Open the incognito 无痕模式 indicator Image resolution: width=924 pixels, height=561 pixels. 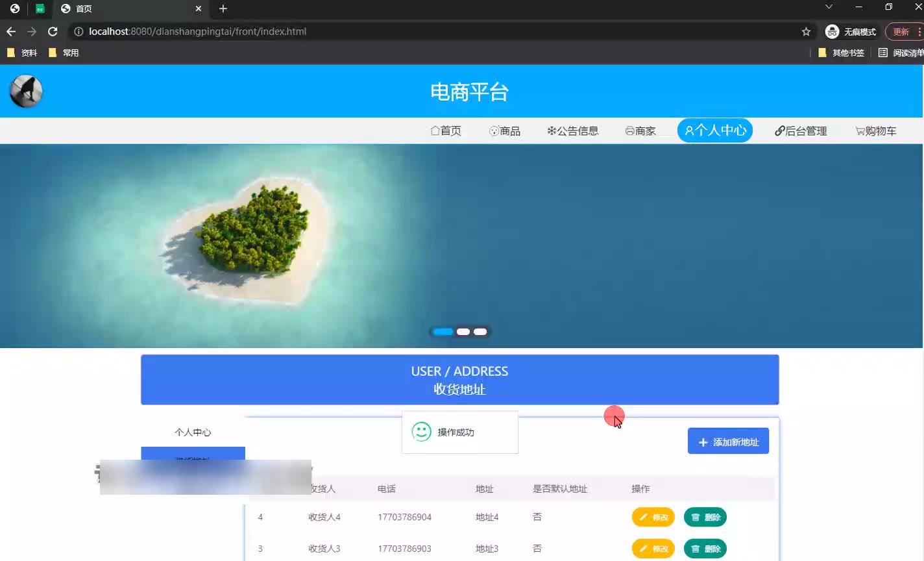tap(851, 31)
